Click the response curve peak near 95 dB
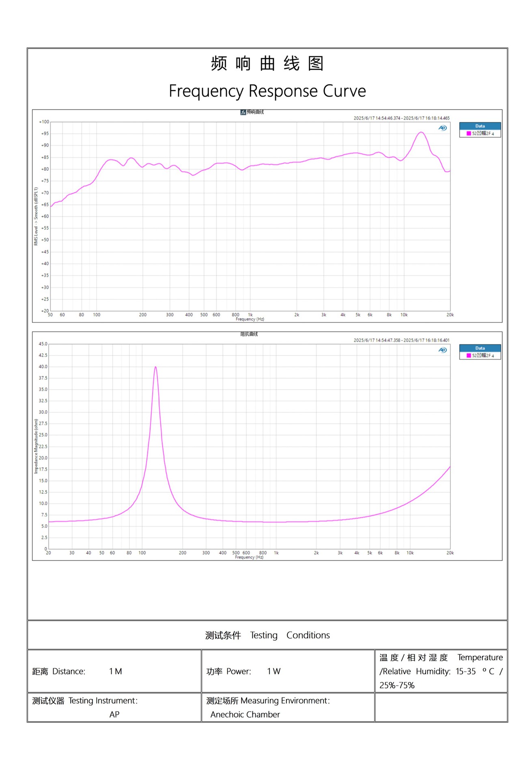 [x=421, y=132]
